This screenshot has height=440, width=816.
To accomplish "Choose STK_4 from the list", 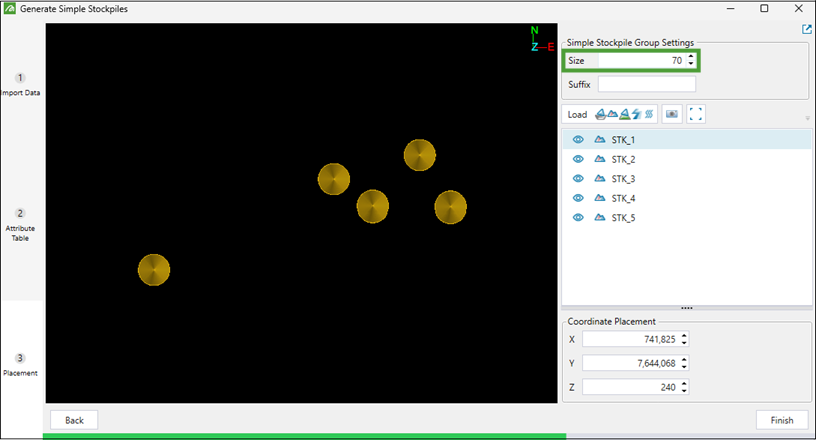I will click(687, 198).
